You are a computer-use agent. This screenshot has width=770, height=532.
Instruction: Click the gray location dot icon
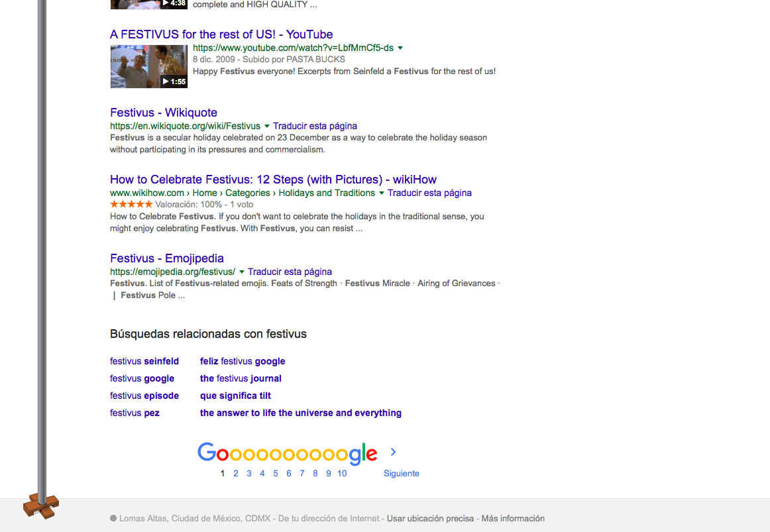click(113, 519)
